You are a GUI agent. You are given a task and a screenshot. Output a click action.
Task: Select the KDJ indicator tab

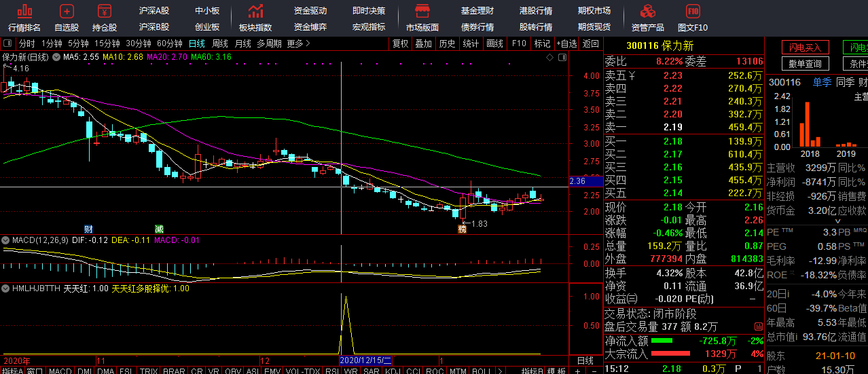point(393,371)
